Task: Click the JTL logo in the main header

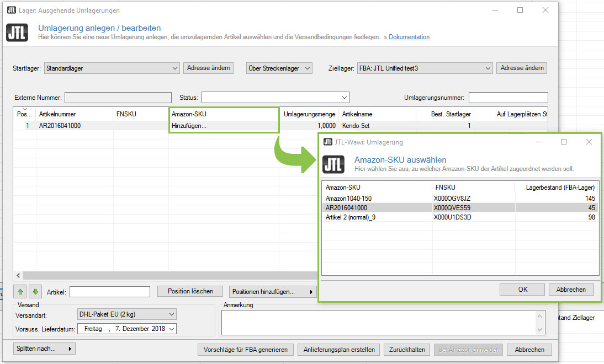Action: 17,33
